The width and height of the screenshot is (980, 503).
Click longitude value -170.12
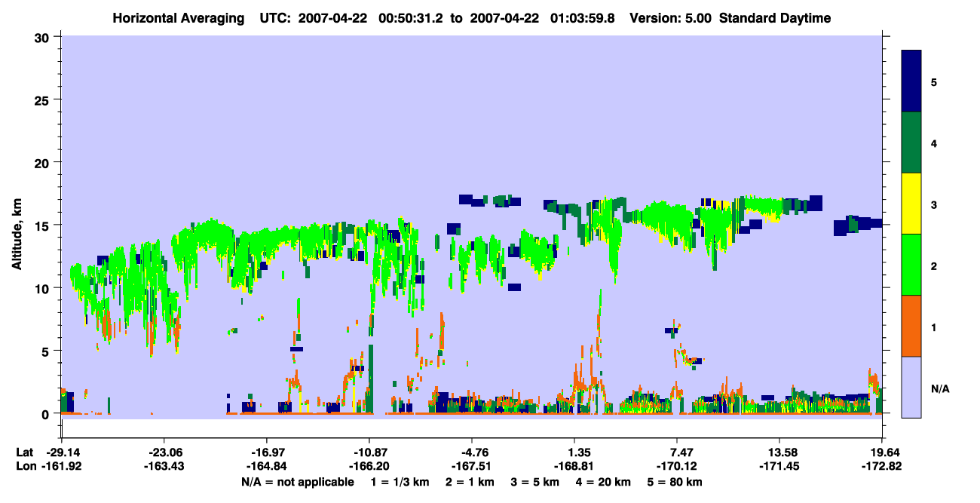pos(678,466)
